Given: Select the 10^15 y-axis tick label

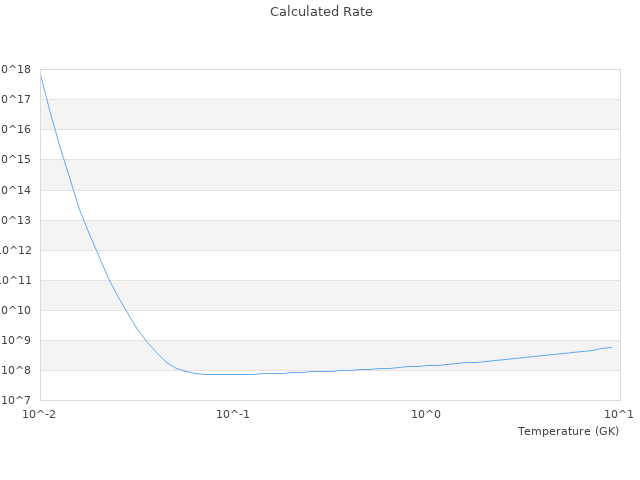Looking at the screenshot, I should (17, 159).
